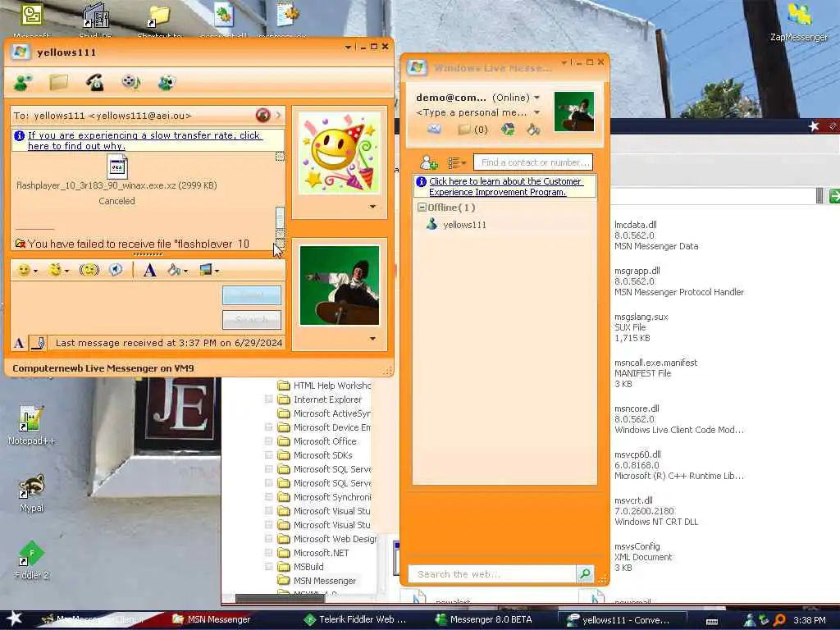Click the block contact icon beside yellows111 address

pyautogui.click(x=262, y=115)
